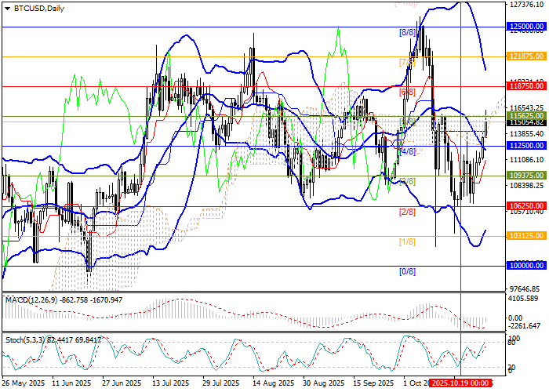
Task: Select the current price tag 115054.82
Action: [x=526, y=123]
